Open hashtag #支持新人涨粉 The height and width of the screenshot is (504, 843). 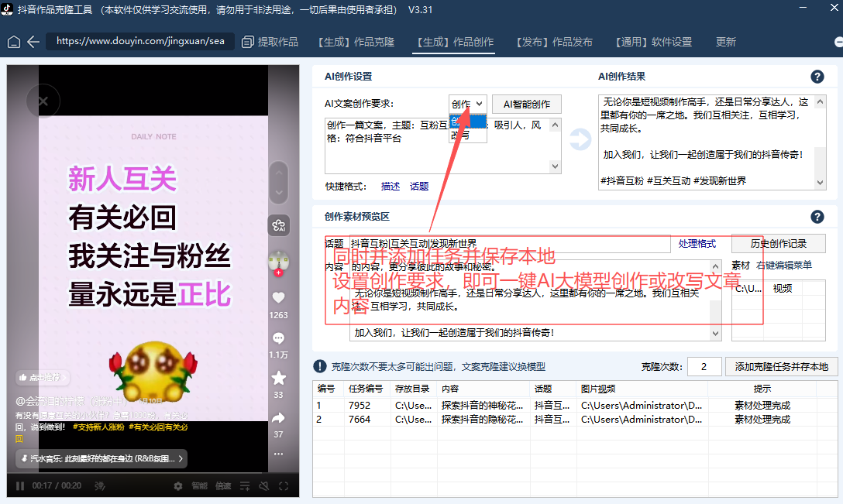[x=98, y=427]
